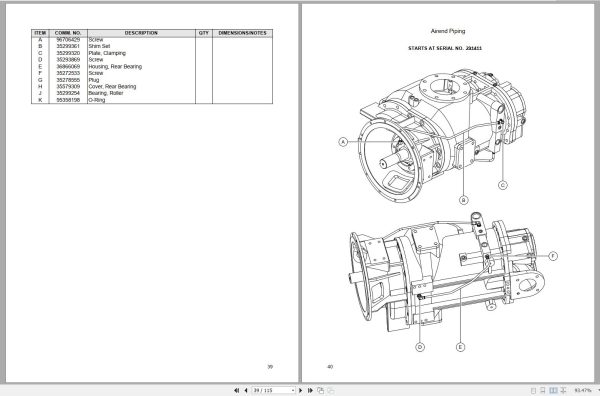
Task: Click part number 35272533
Action: pyautogui.click(x=68, y=73)
